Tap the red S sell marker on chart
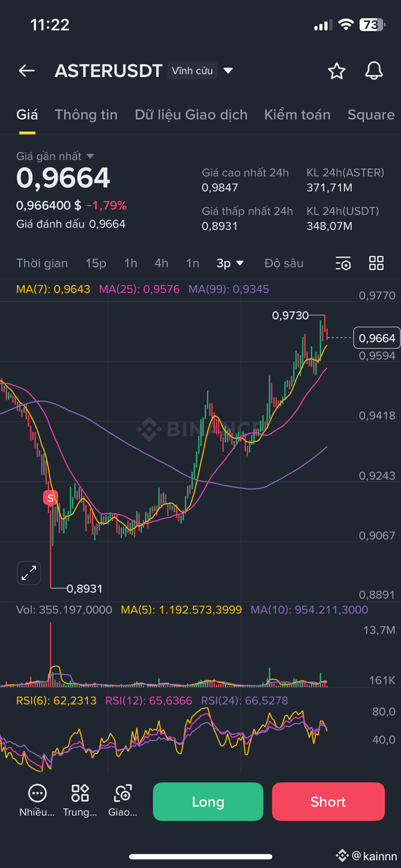Viewport: 401px width, 868px height. [50, 498]
